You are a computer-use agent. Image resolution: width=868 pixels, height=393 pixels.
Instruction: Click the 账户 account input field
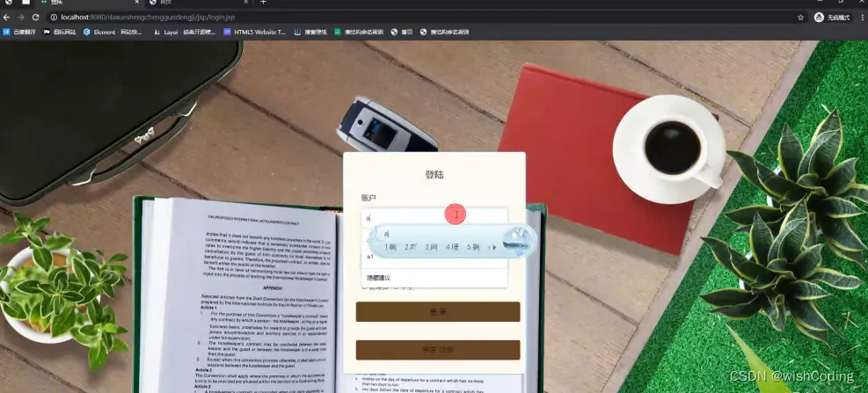pos(434,218)
